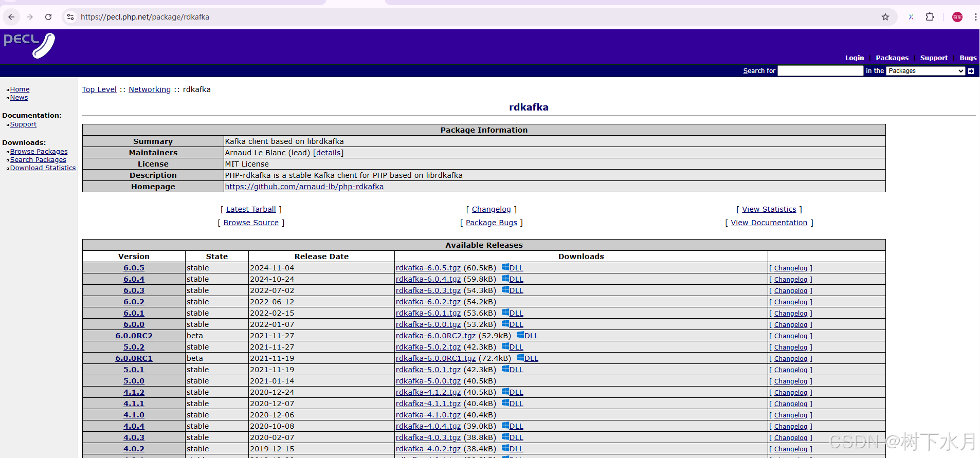Click the Top Level breadcrumb
980x458 pixels.
click(99, 89)
